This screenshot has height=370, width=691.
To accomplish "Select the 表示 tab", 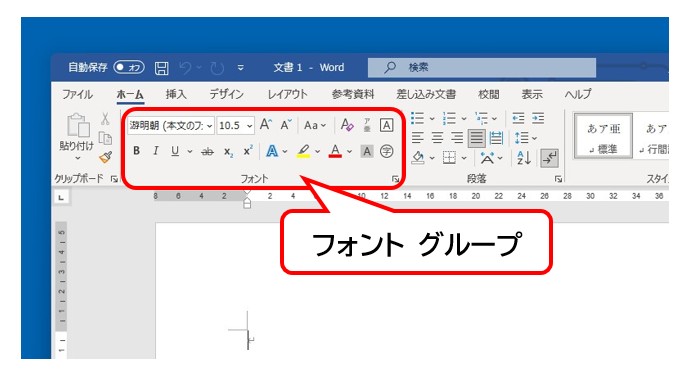I will pos(532,94).
